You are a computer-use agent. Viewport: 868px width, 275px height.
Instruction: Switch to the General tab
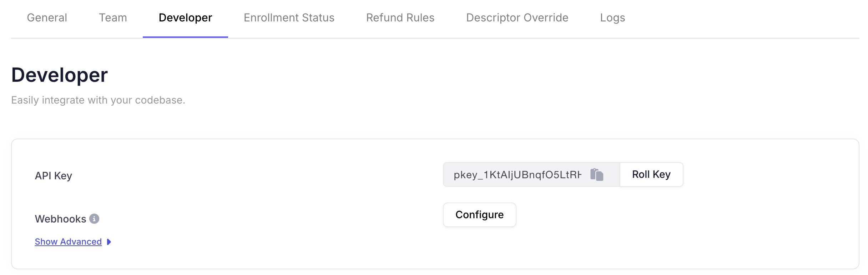click(47, 18)
